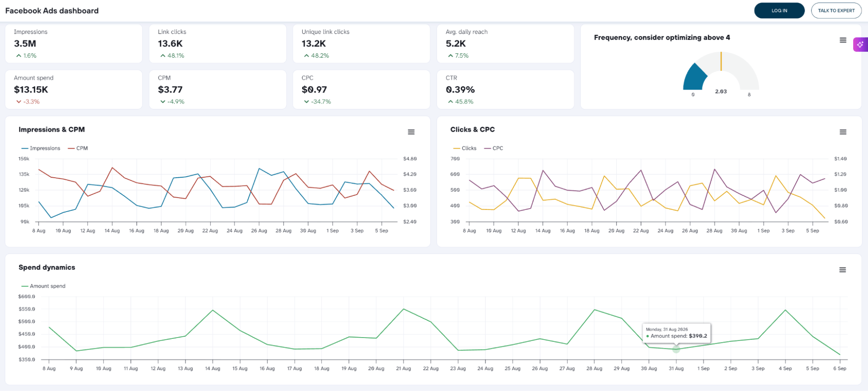Click the 48.2% unique clicks change indicator
This screenshot has width=868, height=391.
click(316, 56)
